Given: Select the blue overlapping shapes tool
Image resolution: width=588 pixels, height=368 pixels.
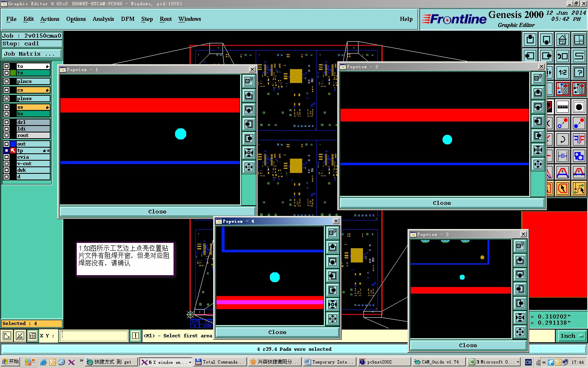Looking at the screenshot, I should click(579, 156).
